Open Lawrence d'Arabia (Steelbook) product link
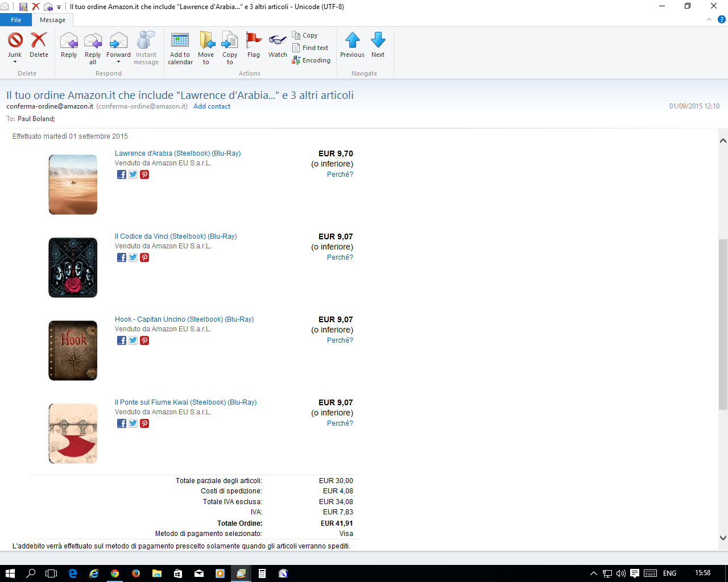This screenshot has width=728, height=582. (x=177, y=153)
